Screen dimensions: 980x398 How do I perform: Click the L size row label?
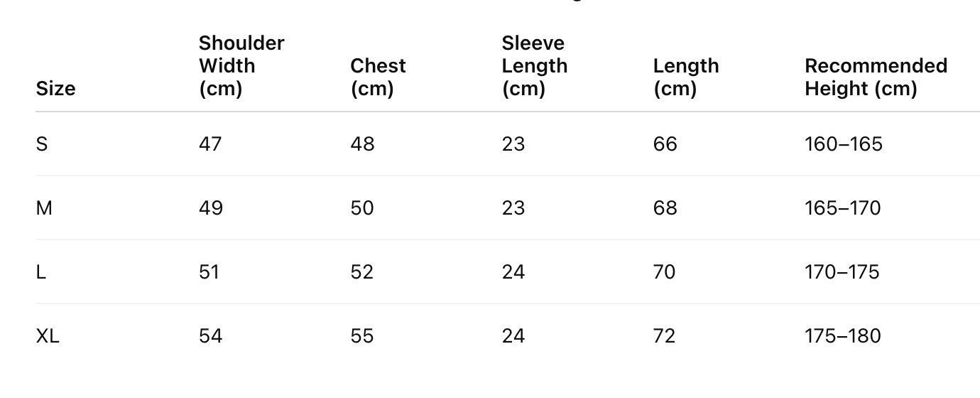coord(41,272)
